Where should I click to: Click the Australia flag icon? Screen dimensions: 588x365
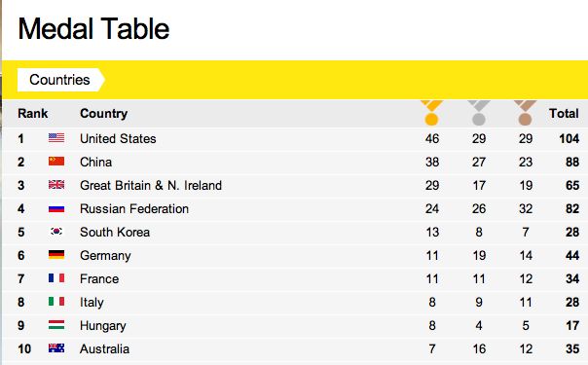pos(56,348)
